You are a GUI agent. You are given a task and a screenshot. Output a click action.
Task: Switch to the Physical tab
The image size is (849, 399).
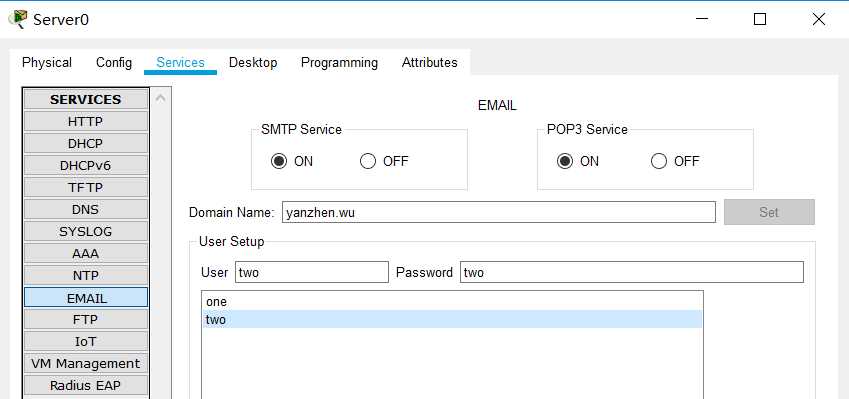[47, 63]
